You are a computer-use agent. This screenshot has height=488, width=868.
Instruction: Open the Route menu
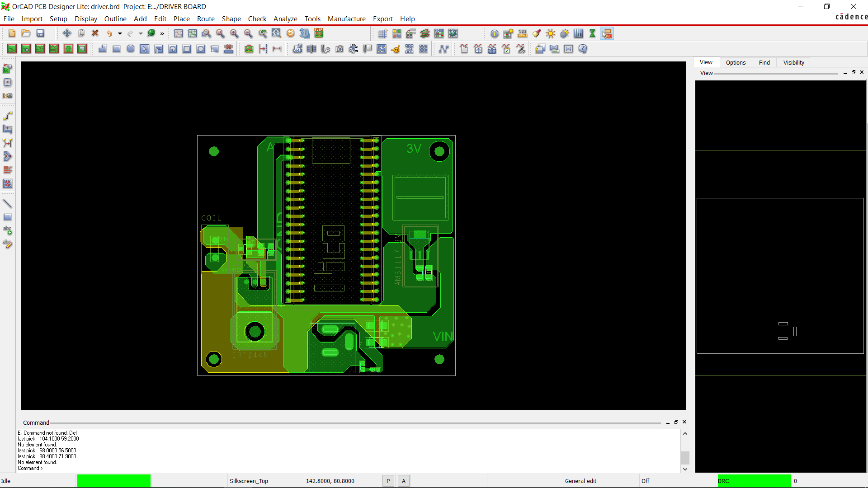[x=206, y=19]
